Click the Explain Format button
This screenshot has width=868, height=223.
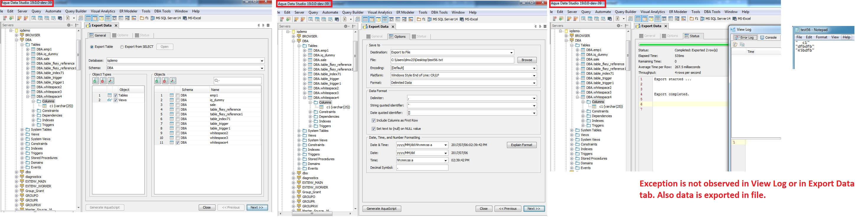tap(522, 145)
